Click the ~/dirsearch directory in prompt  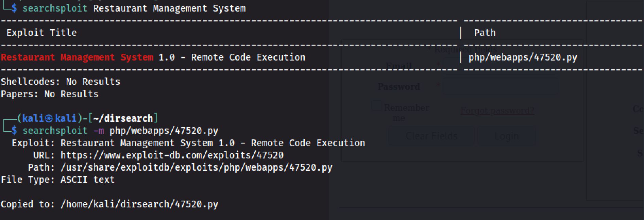click(123, 118)
